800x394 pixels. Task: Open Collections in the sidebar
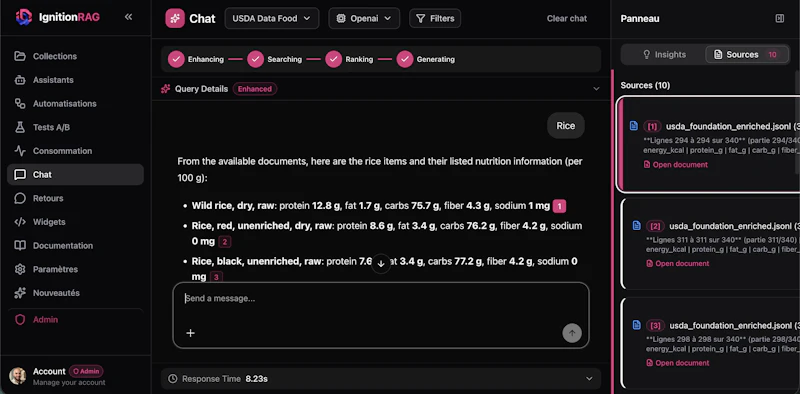(x=76, y=56)
